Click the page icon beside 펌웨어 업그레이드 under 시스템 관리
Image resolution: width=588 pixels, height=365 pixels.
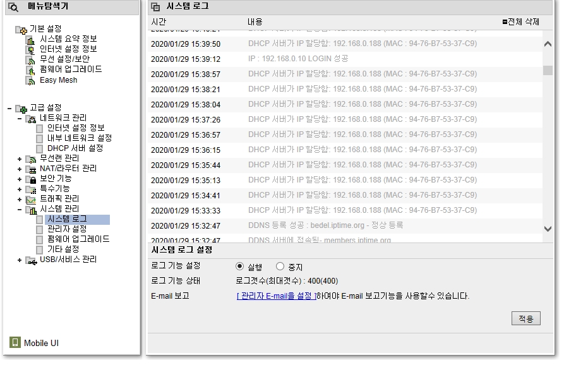point(39,240)
